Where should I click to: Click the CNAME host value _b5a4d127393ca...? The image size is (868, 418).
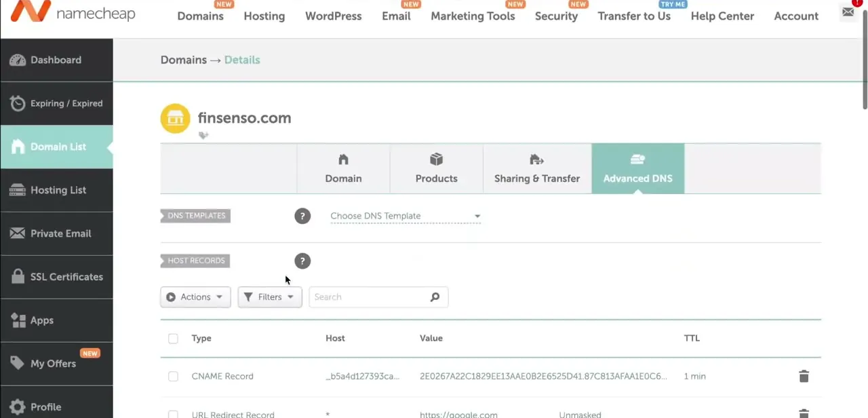pyautogui.click(x=363, y=376)
